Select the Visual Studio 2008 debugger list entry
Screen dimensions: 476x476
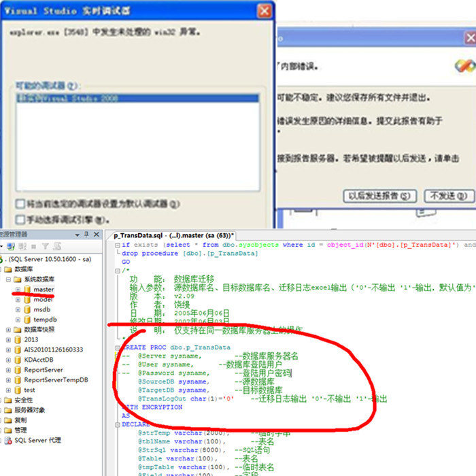tap(137, 99)
